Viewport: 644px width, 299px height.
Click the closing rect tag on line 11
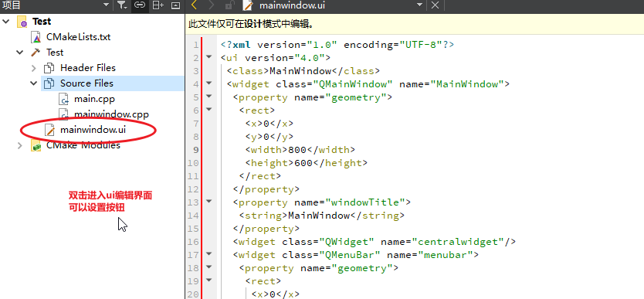click(260, 176)
